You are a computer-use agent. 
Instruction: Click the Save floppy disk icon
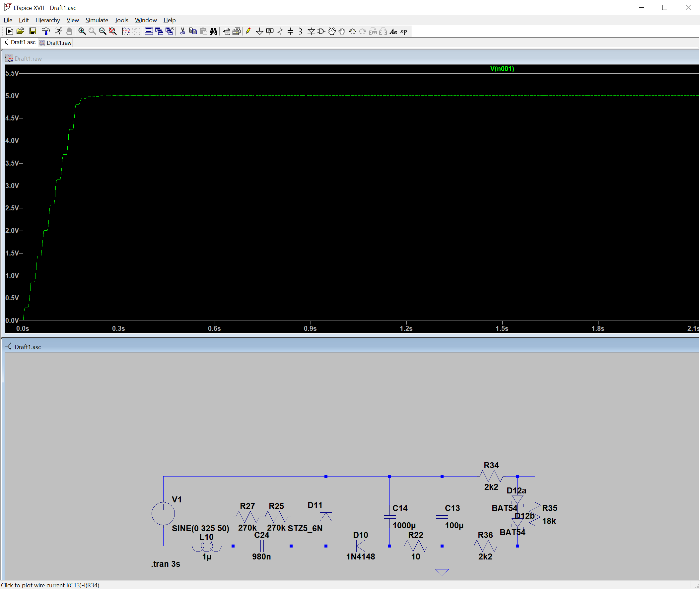click(x=33, y=32)
